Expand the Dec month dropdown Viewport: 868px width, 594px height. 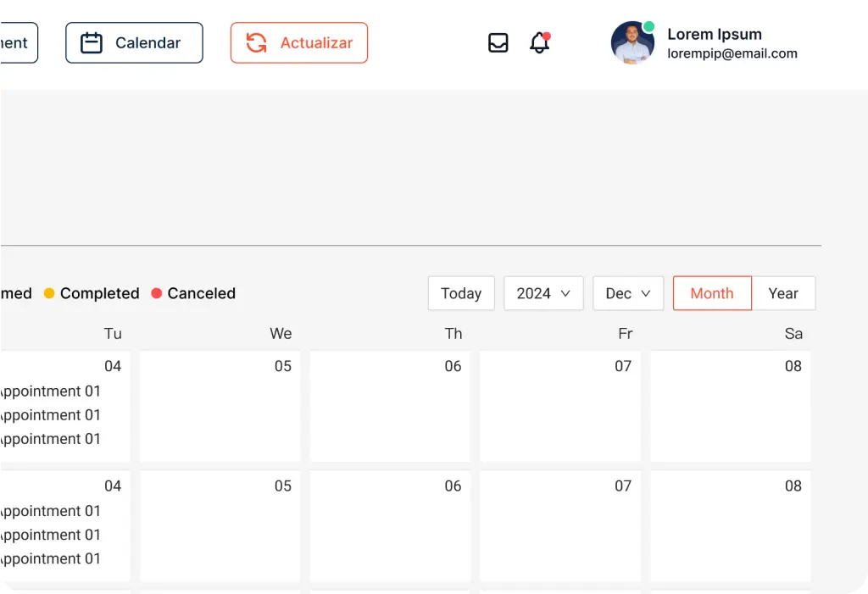point(628,293)
